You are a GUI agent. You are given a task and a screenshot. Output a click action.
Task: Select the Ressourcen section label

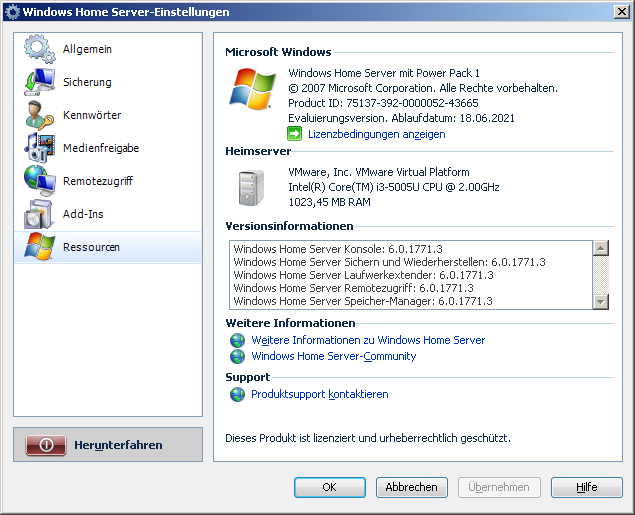click(x=91, y=247)
